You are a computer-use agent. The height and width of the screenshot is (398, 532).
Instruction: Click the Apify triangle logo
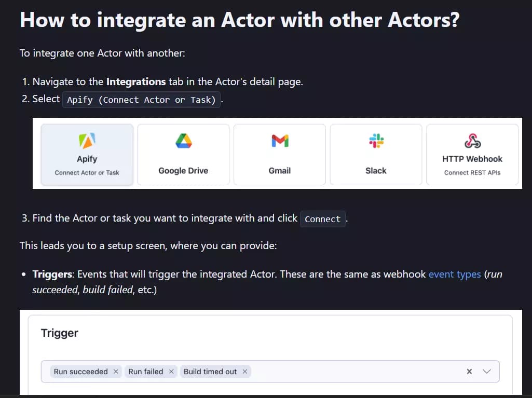(x=87, y=140)
